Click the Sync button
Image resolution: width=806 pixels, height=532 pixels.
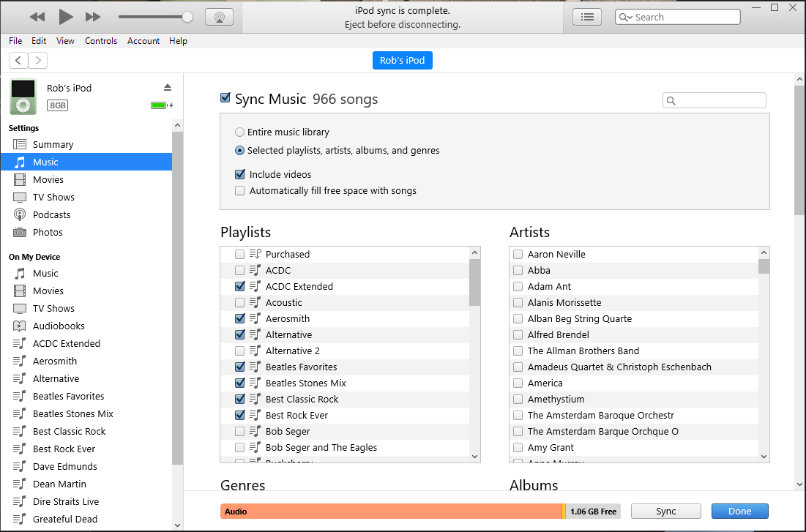click(x=665, y=511)
